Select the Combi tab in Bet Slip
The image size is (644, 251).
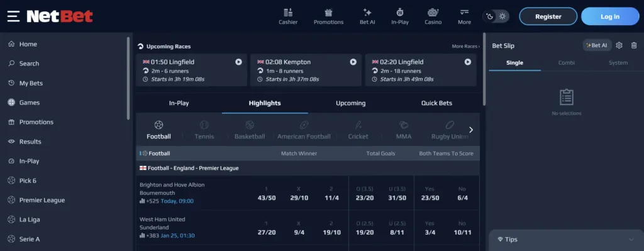click(567, 63)
